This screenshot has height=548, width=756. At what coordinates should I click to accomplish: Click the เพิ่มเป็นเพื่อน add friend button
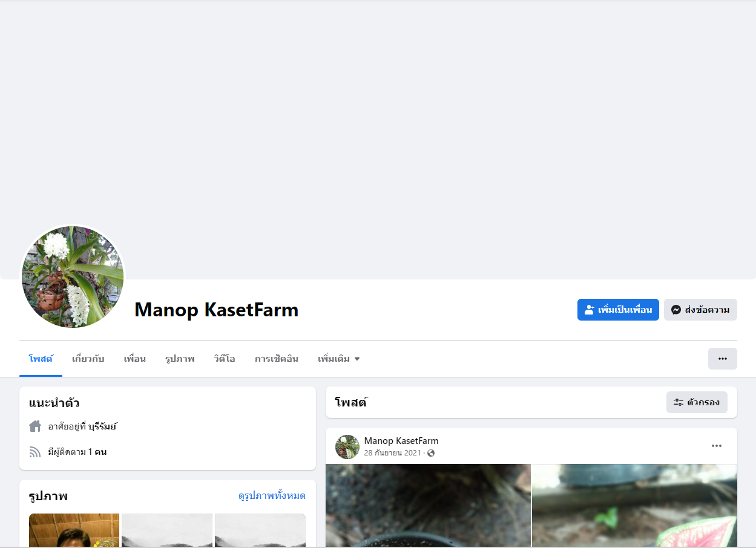click(618, 310)
